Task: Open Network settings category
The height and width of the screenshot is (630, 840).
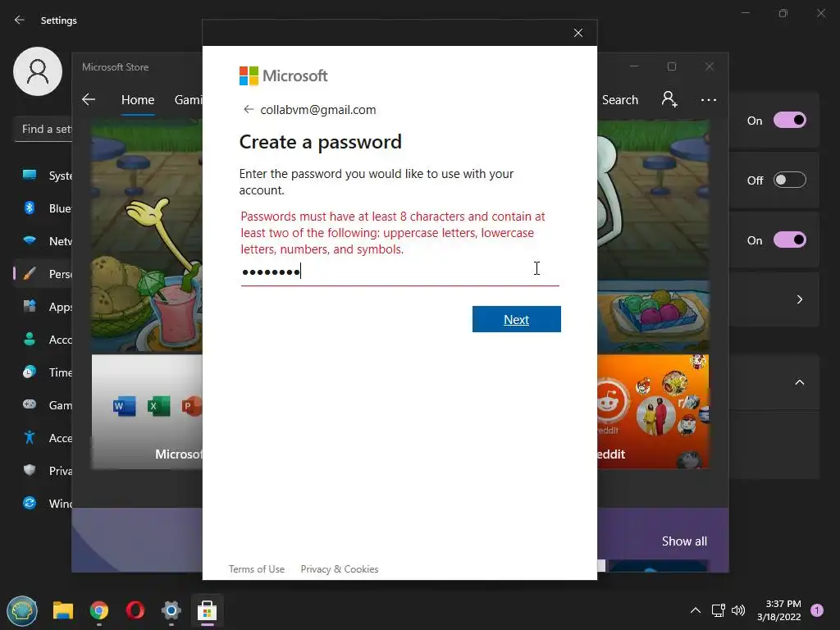Action: (44, 241)
